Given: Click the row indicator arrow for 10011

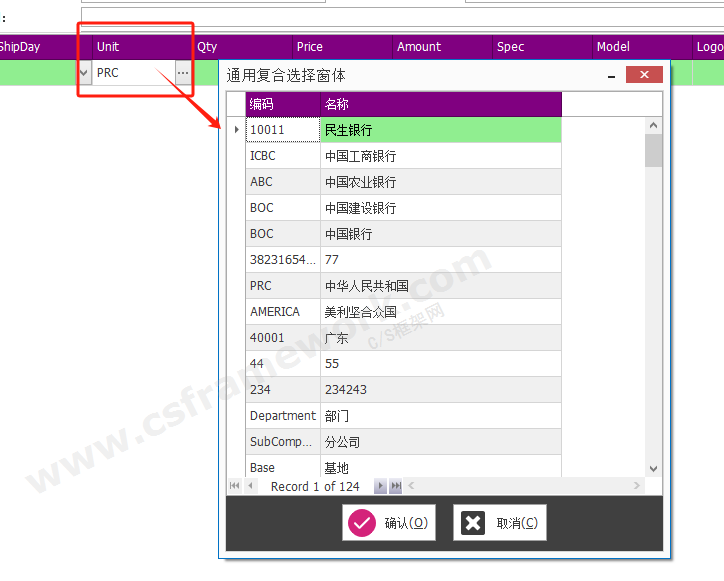Looking at the screenshot, I should tap(236, 130).
